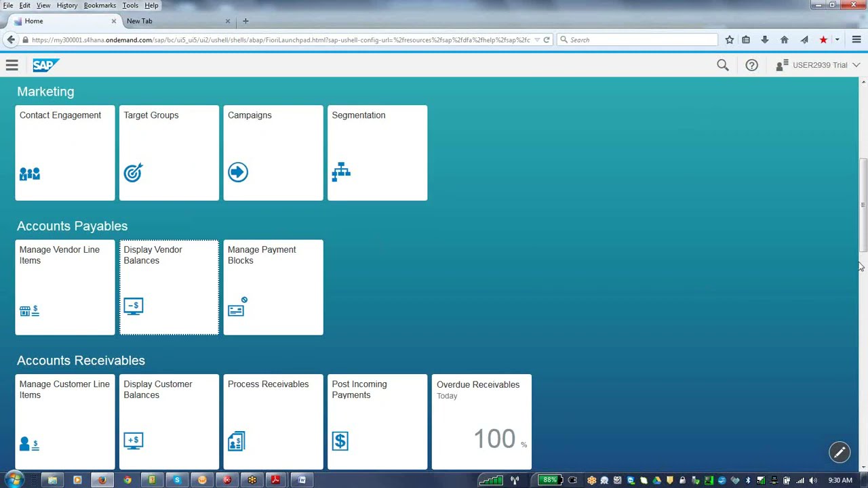Open the Firefox hamburger menu
Screen dimensions: 868x488
coord(856,40)
